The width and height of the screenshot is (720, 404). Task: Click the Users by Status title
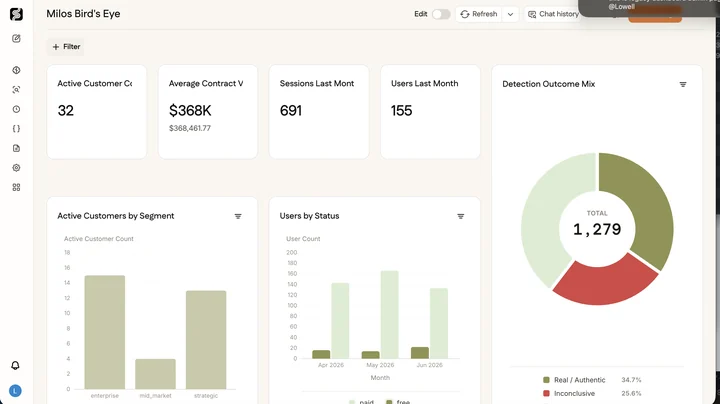[x=309, y=216]
